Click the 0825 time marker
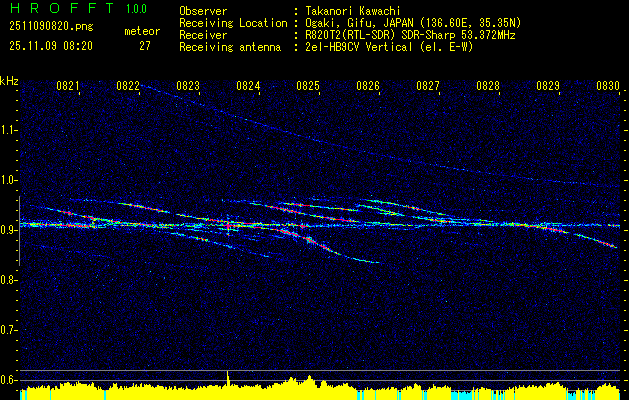Viewport: 629px width, 400px height. click(x=308, y=85)
